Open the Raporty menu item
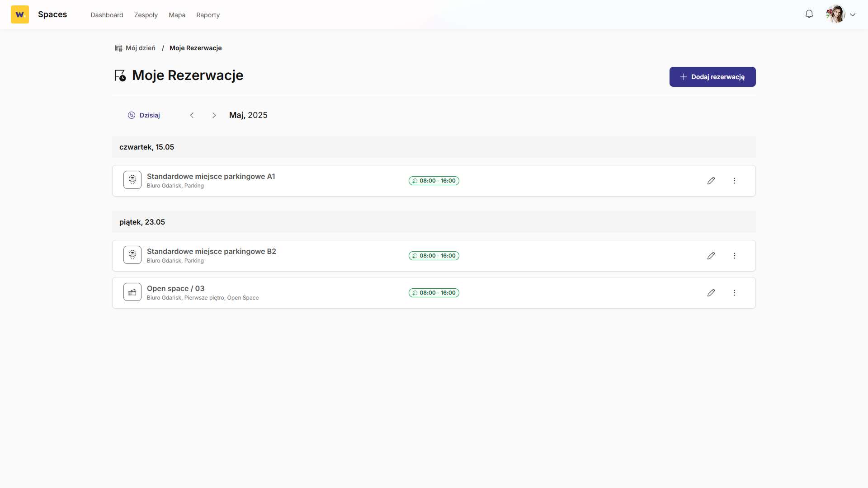 pyautogui.click(x=208, y=15)
